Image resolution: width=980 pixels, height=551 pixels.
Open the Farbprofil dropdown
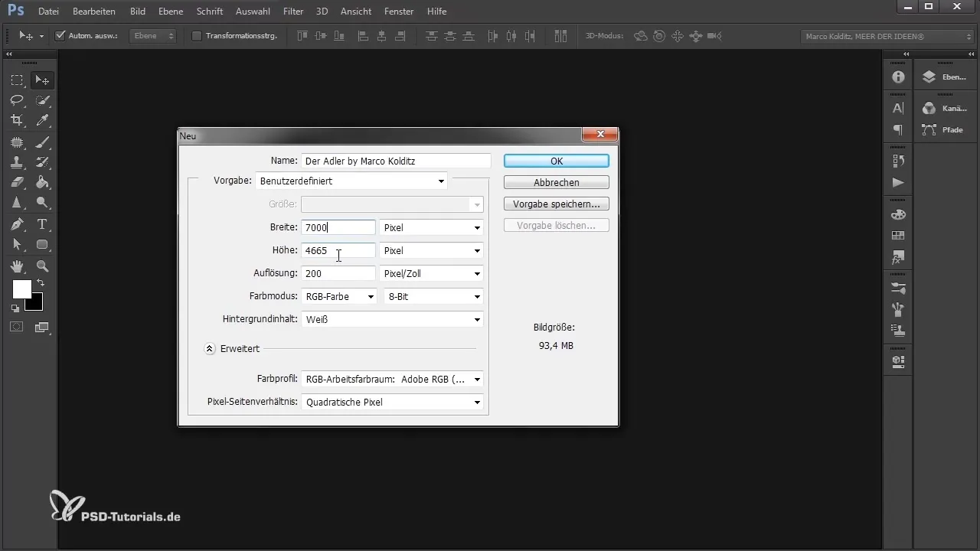point(392,379)
